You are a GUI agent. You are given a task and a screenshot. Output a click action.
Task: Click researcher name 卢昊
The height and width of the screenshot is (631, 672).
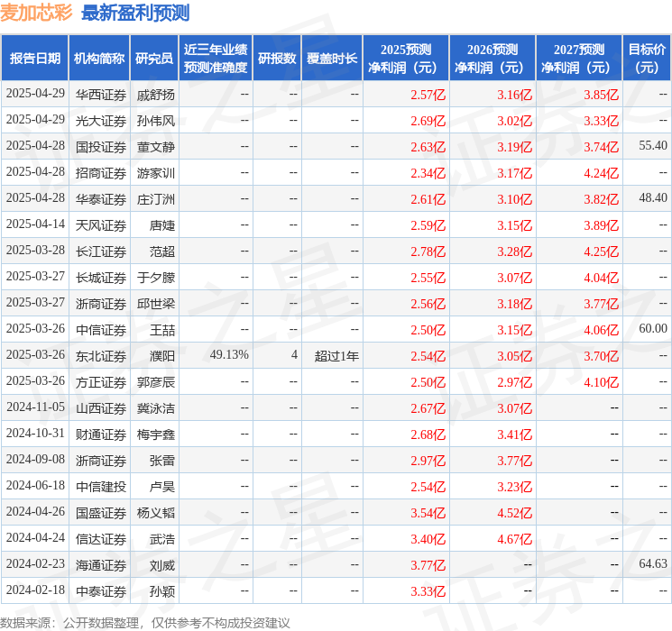pos(162,487)
